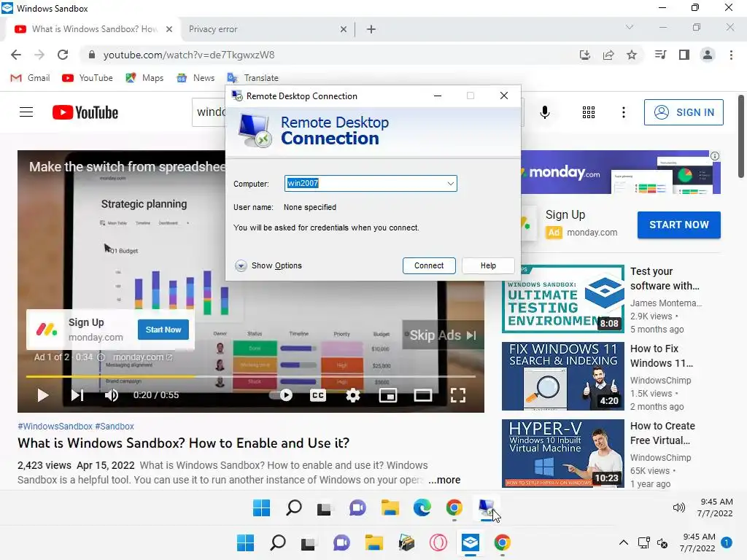Image resolution: width=747 pixels, height=560 pixels.
Task: Click START NOW in monday.com sidebar ad
Action: (x=679, y=225)
